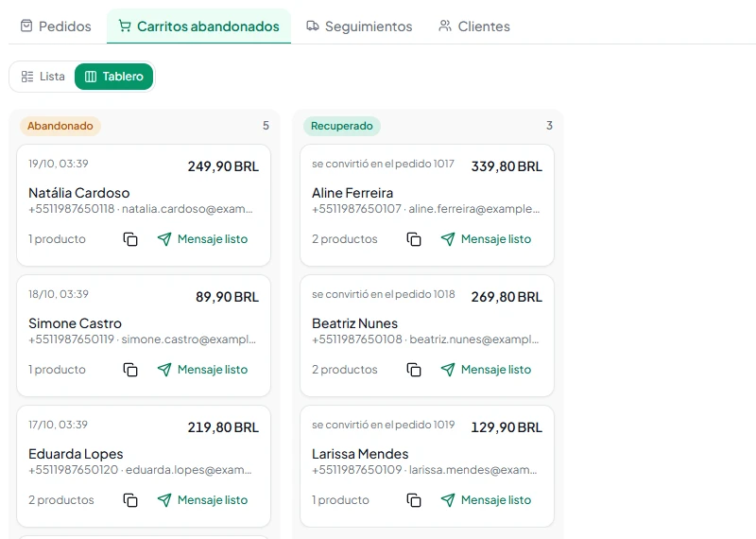Click the 219,80 BRL amount

point(223,427)
